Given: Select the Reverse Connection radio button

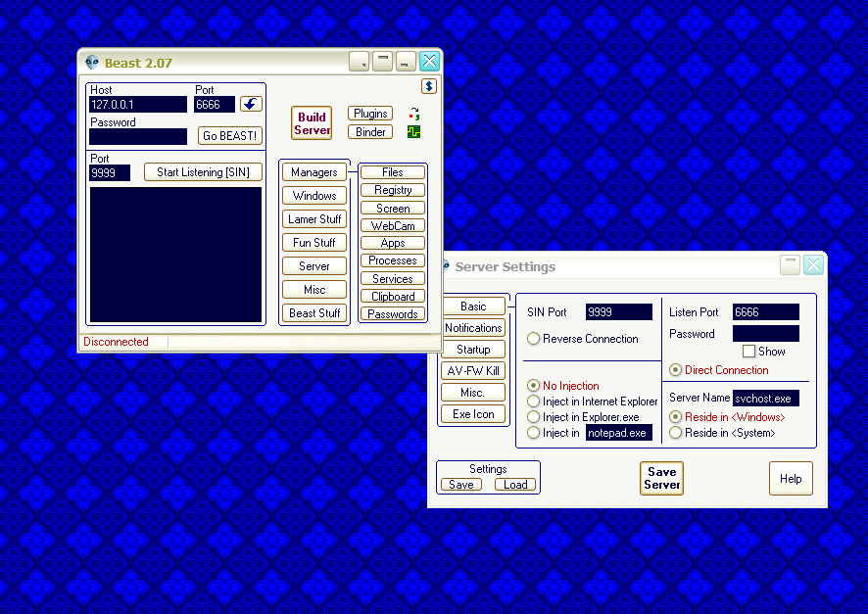Looking at the screenshot, I should [x=534, y=339].
